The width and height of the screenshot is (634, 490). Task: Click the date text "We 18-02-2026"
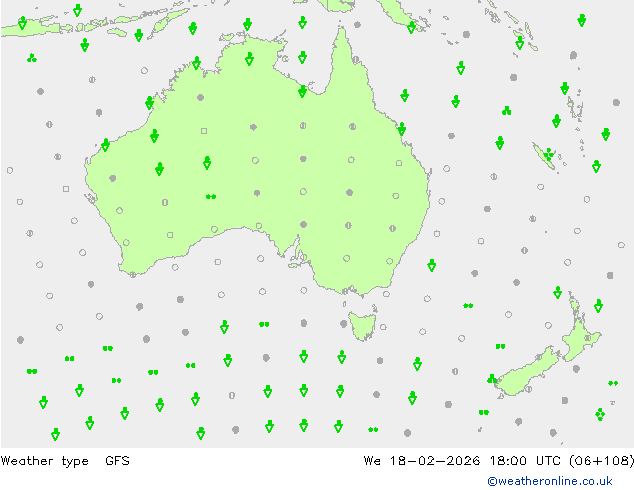[422, 461]
